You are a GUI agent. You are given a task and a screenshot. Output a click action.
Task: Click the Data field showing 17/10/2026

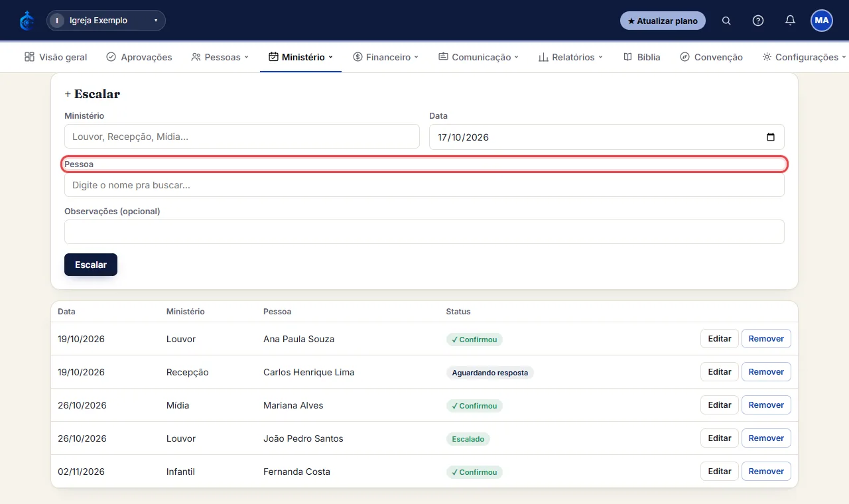coord(607,137)
